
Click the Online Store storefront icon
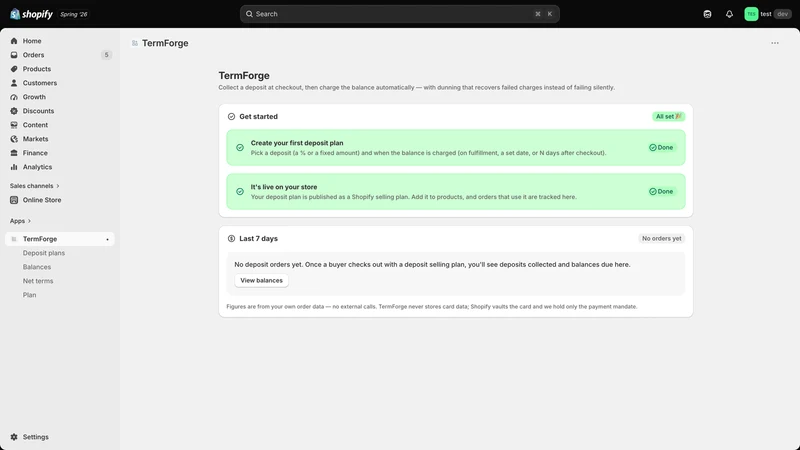click(x=14, y=200)
